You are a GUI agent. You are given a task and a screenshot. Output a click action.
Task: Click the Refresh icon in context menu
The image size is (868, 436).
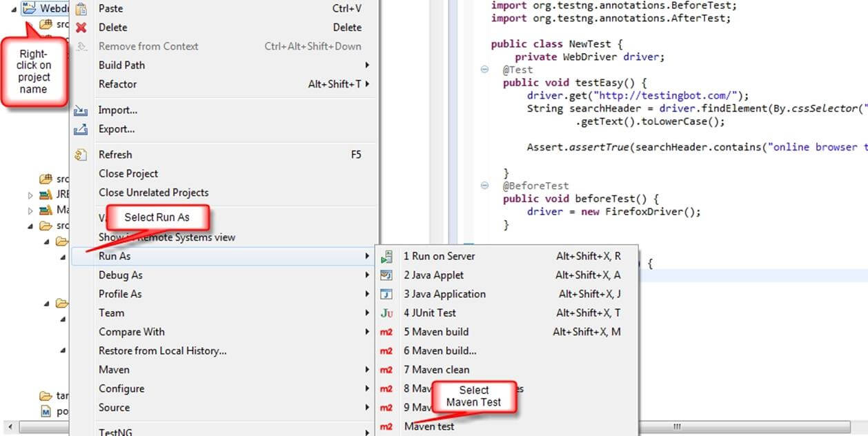tap(81, 155)
